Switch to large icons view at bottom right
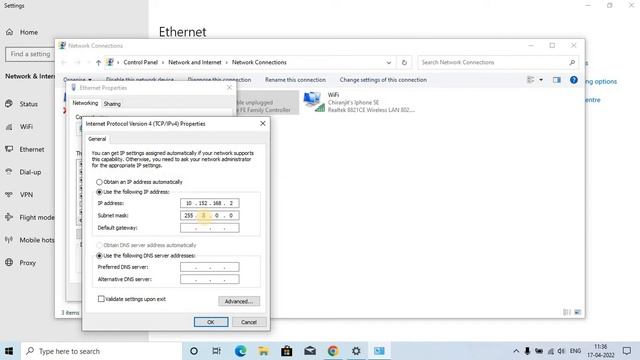The width and height of the screenshot is (640, 360). [578, 312]
